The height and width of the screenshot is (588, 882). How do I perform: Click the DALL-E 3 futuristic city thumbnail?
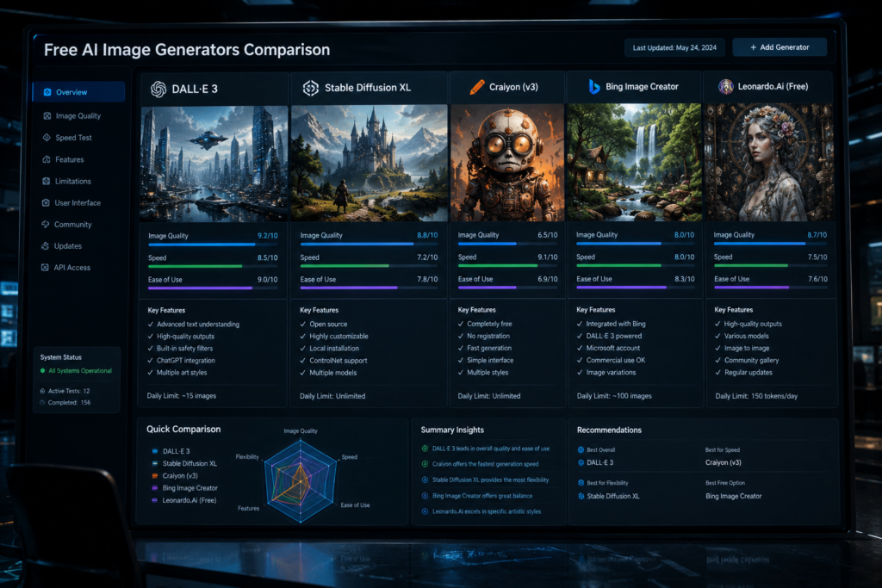point(214,164)
